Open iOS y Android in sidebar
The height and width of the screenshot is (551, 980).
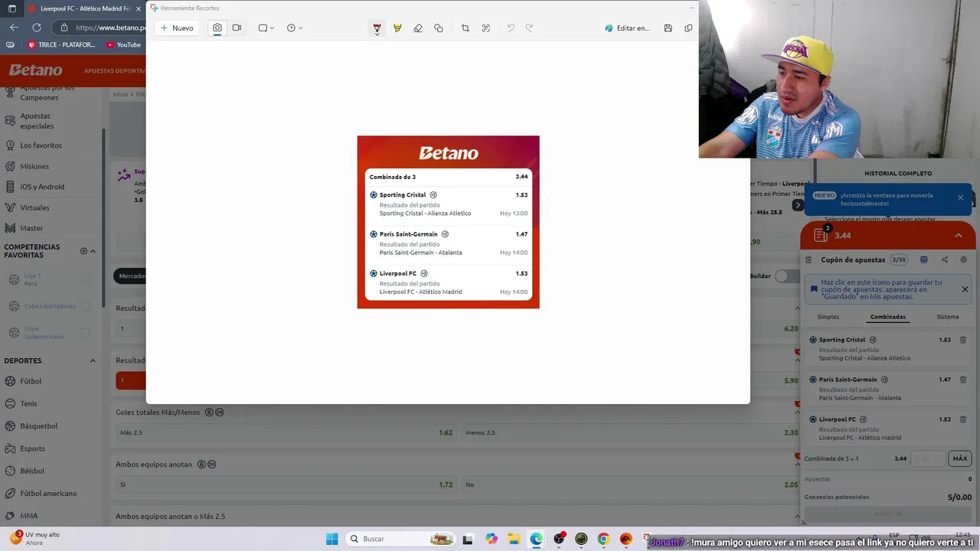tap(42, 187)
